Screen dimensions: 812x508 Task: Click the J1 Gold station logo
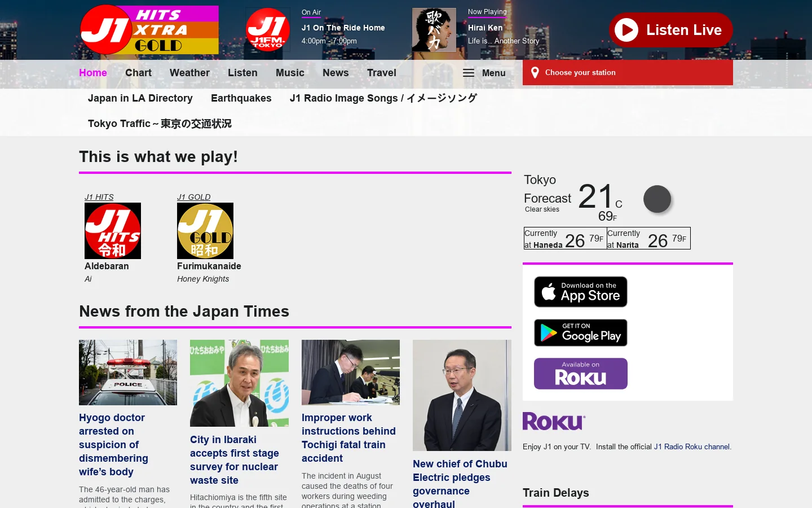(205, 231)
